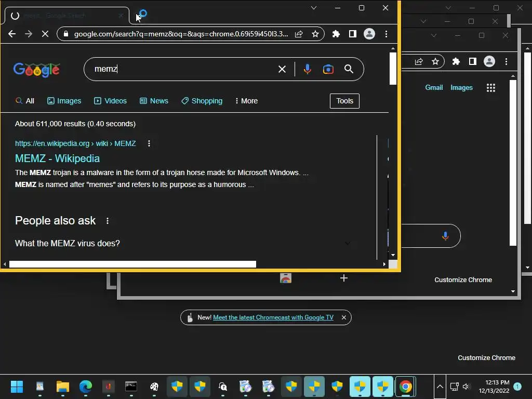Open the Paint palette icon in the taskbar
The height and width of the screenshot is (399, 532).
click(154, 387)
